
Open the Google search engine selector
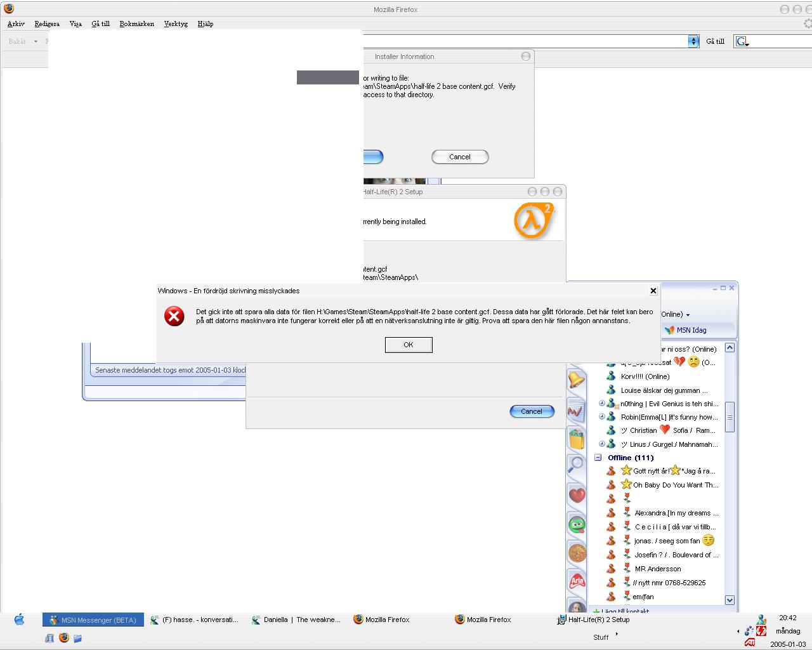tap(742, 41)
